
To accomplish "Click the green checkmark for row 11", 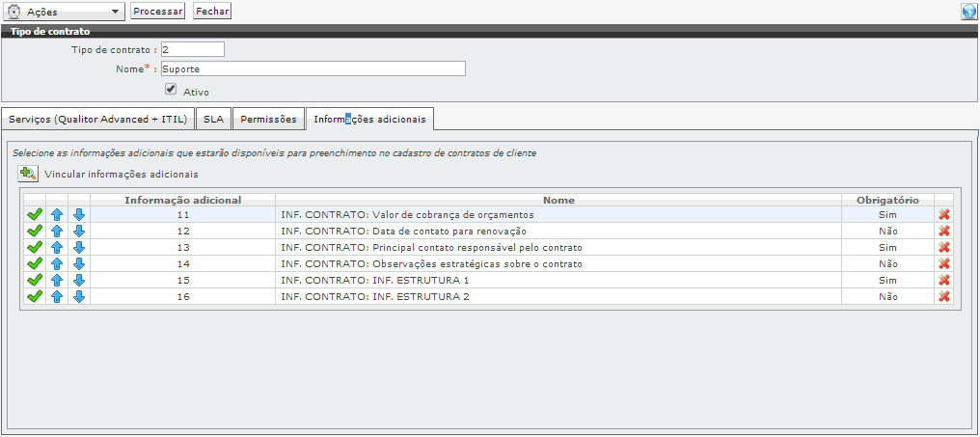I will pos(34,215).
